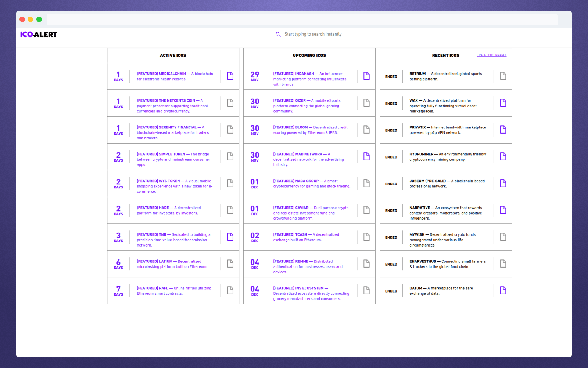Viewport: 588px width, 368px height.
Task: Open the document icon for Jobeum pre-sale
Action: (x=503, y=184)
